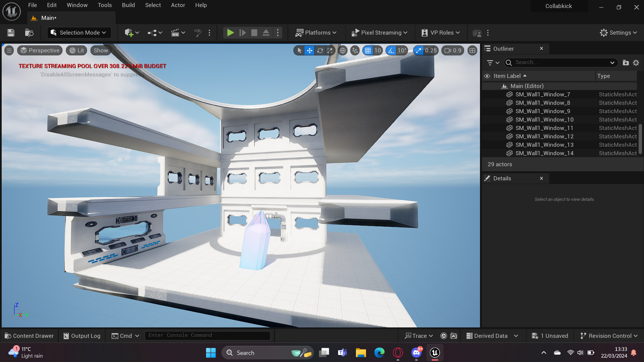Click the 1 Unsaved status button
The height and width of the screenshot is (362, 644).
click(x=550, y=336)
